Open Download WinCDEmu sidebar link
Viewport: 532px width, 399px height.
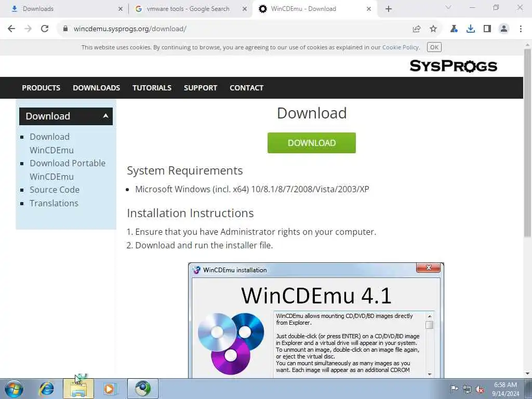pyautogui.click(x=51, y=143)
